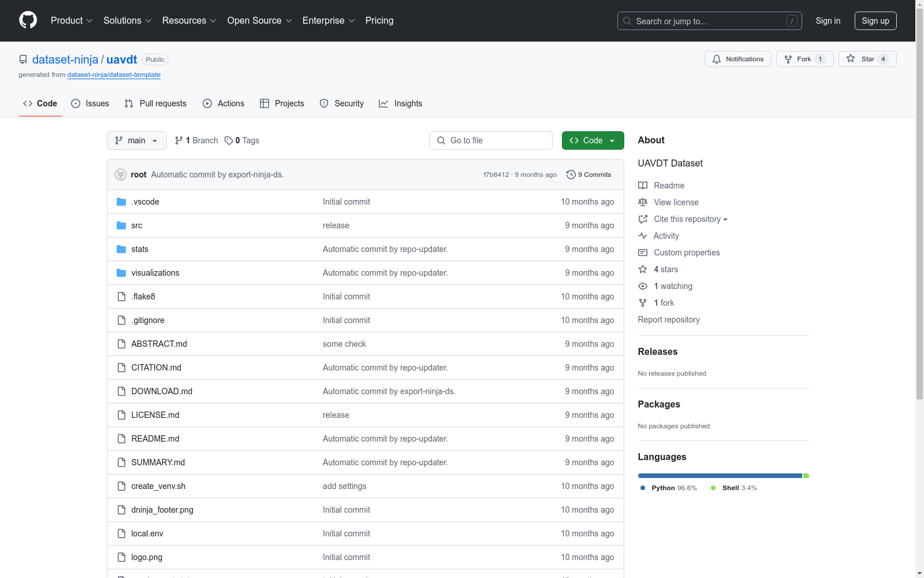Click the blue Python segment of language bar
Screen dimensions: 924x578
coord(720,476)
